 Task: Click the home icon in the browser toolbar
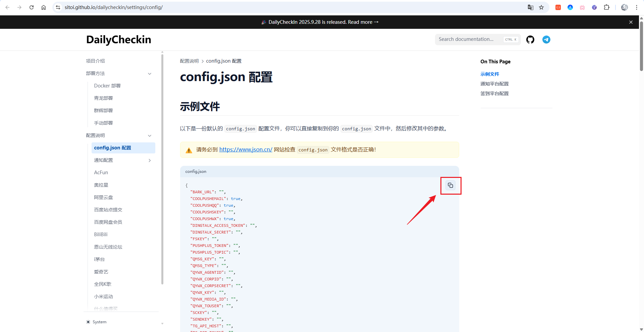click(44, 7)
